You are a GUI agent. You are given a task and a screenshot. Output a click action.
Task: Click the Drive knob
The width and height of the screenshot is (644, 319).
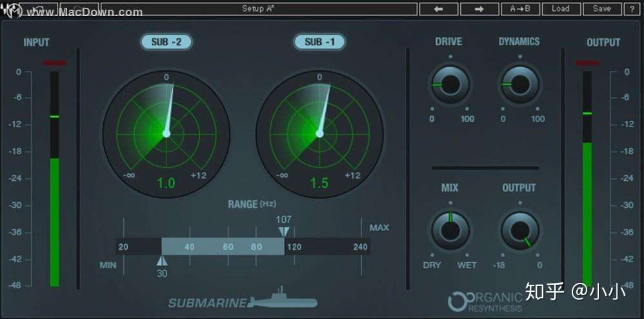tap(450, 85)
